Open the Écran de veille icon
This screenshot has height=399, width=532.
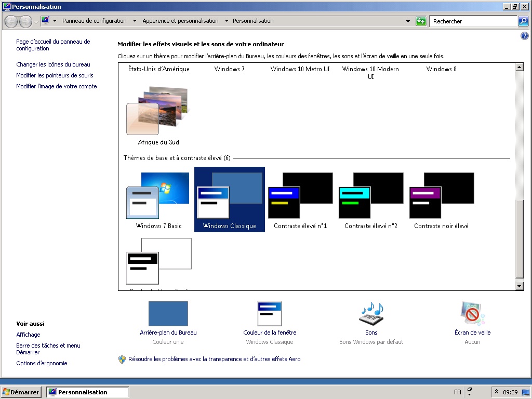click(x=472, y=313)
